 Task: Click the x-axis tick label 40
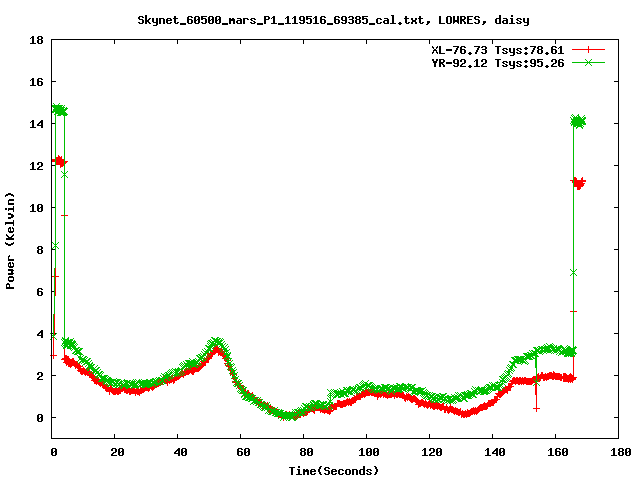(180, 452)
